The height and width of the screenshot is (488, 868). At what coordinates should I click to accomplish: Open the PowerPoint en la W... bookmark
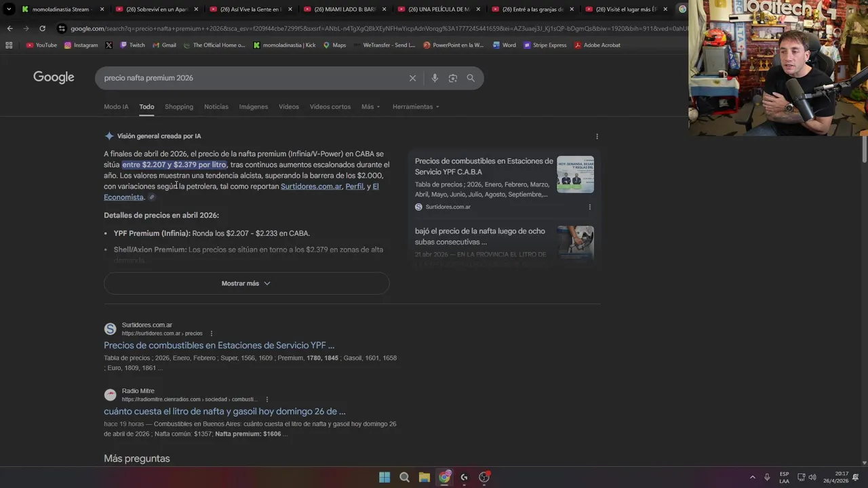[453, 45]
